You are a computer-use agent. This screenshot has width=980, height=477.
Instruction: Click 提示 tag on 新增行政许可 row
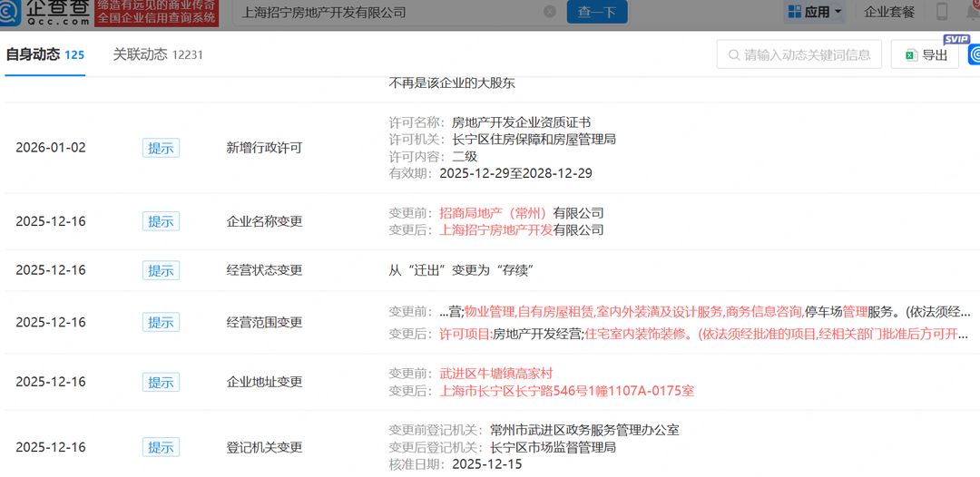point(161,148)
